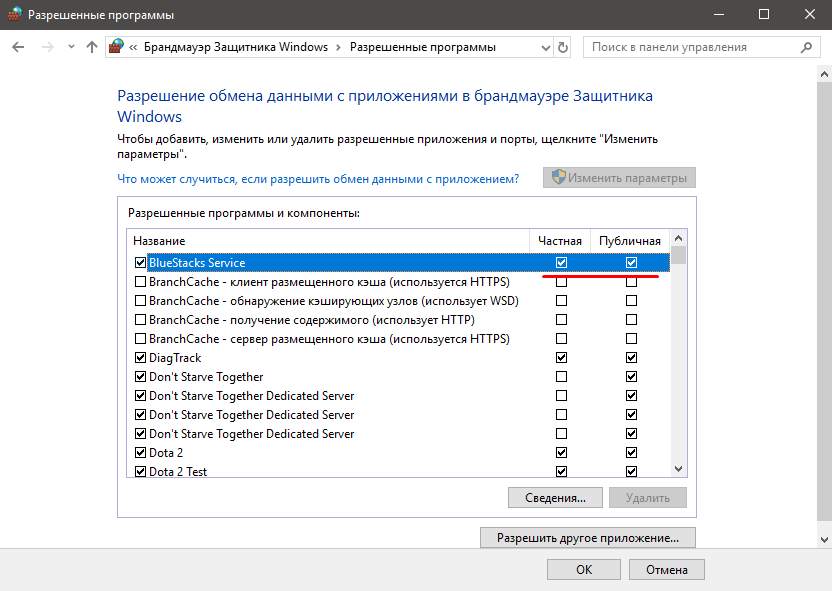
Task: Open recent locations dropdown chevron
Action: tap(71, 47)
